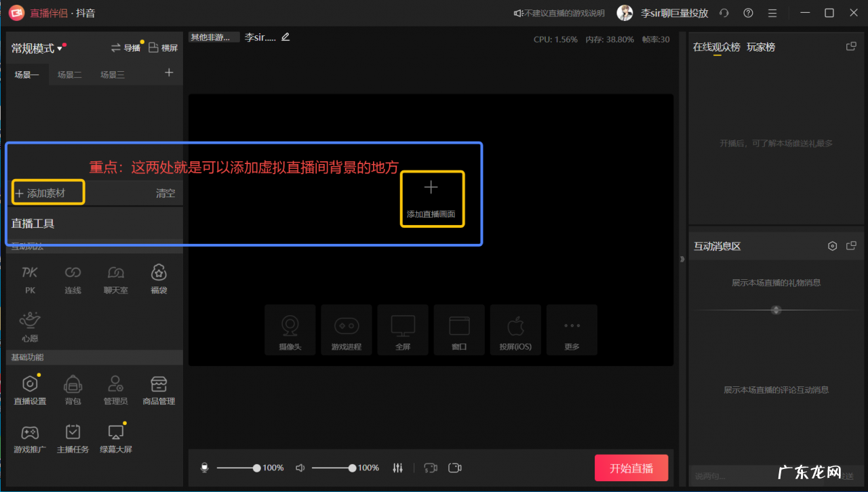Select the 摄像头 camera source

pyautogui.click(x=290, y=329)
